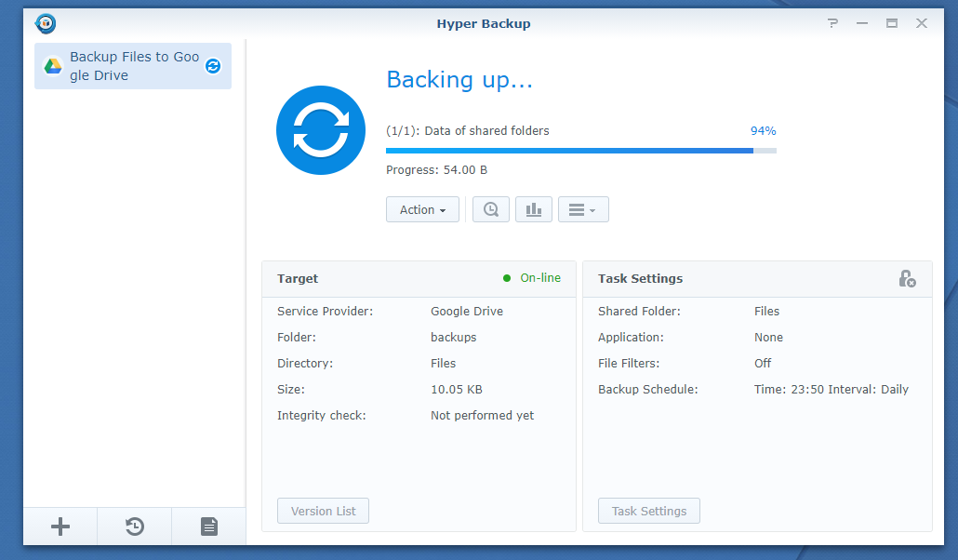This screenshot has height=560, width=958.
Task: Click the On-line status indicator
Action: [531, 278]
